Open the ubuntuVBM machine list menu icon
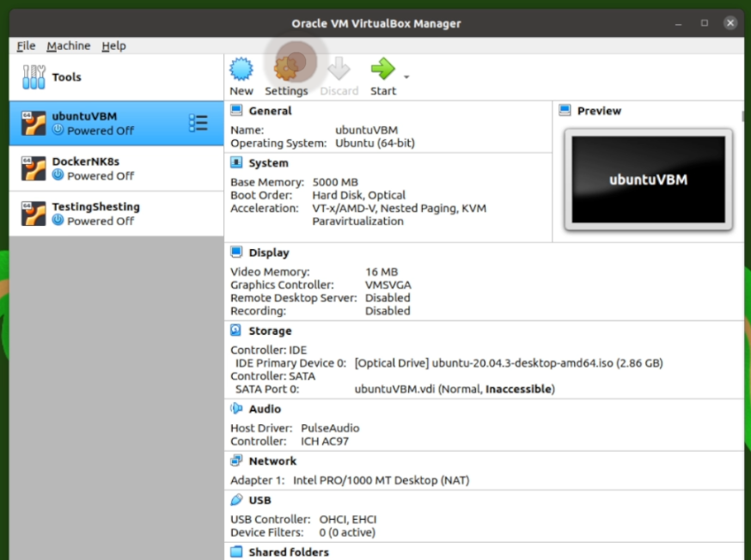Viewport: 751px width, 560px height. click(x=198, y=122)
